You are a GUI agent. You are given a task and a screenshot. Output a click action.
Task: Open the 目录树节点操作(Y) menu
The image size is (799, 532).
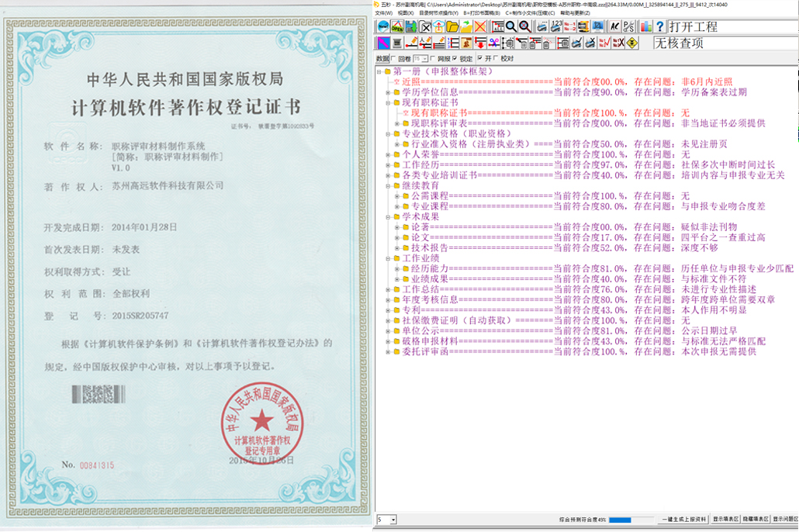click(438, 12)
